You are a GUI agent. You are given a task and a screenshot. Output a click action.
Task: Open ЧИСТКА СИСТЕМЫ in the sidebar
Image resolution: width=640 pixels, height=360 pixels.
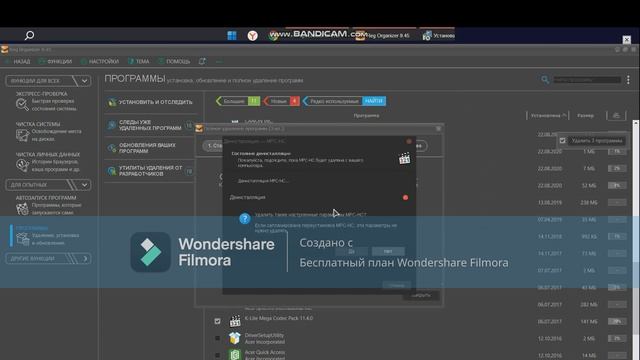(38, 124)
